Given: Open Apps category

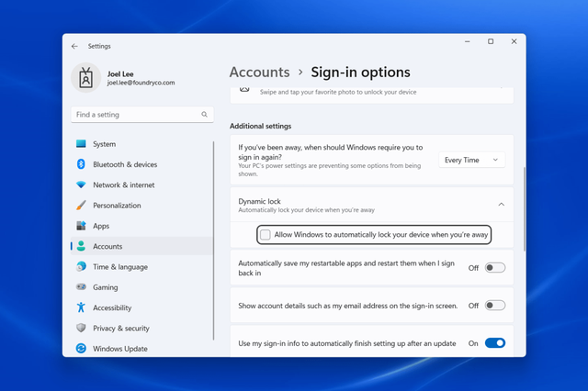Looking at the screenshot, I should (141, 226).
